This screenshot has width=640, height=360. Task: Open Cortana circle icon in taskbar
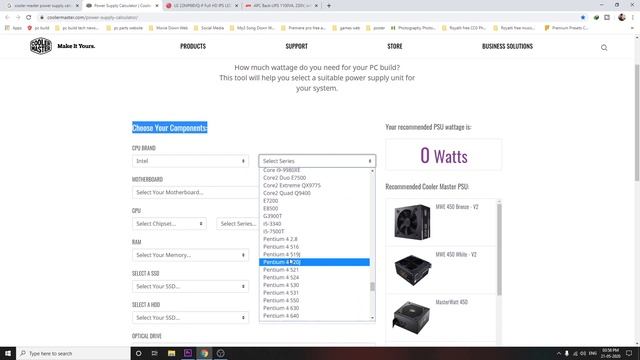point(138,353)
